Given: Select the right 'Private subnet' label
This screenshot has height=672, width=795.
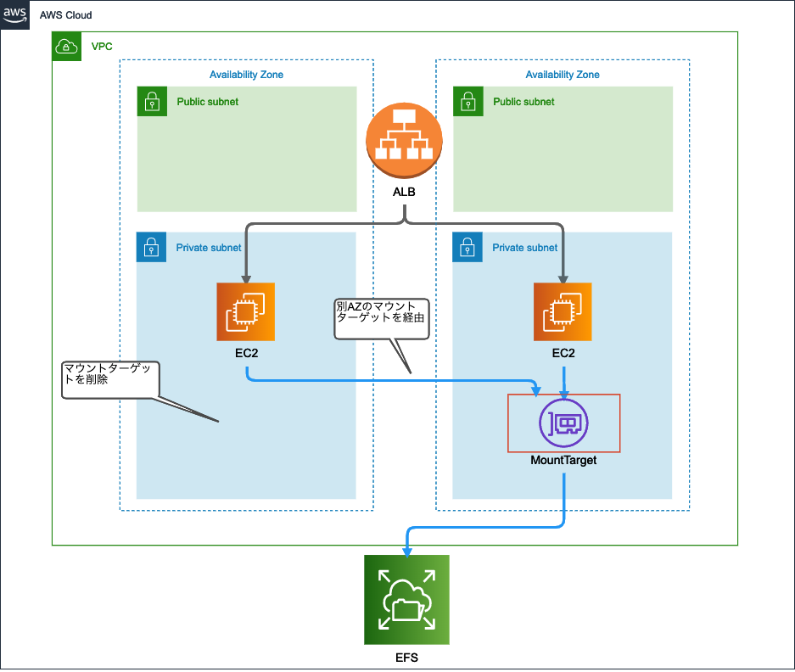Looking at the screenshot, I should click(524, 248).
